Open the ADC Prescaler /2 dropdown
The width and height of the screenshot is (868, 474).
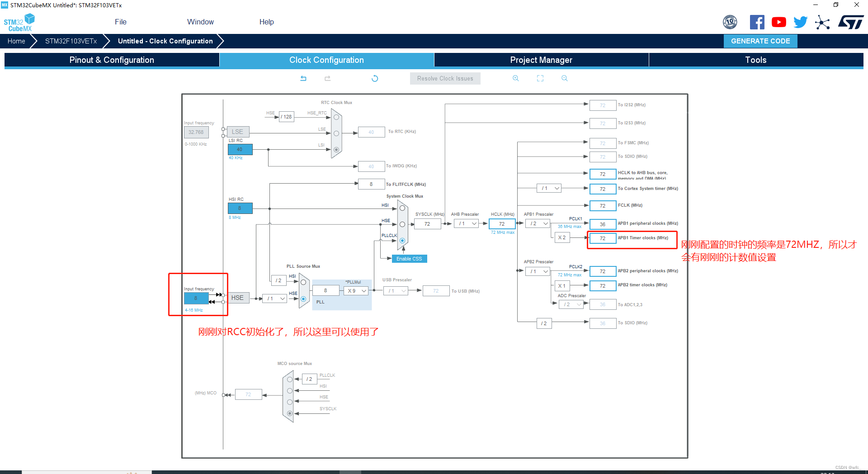pyautogui.click(x=571, y=304)
